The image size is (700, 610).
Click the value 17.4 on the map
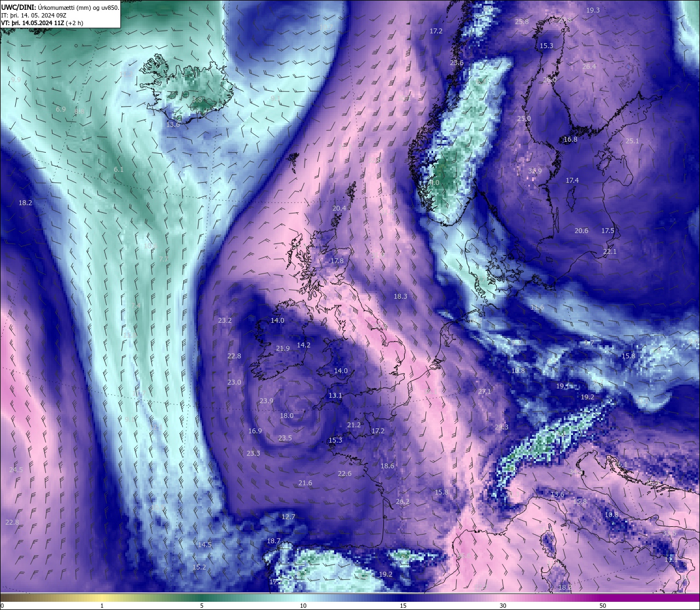point(572,181)
